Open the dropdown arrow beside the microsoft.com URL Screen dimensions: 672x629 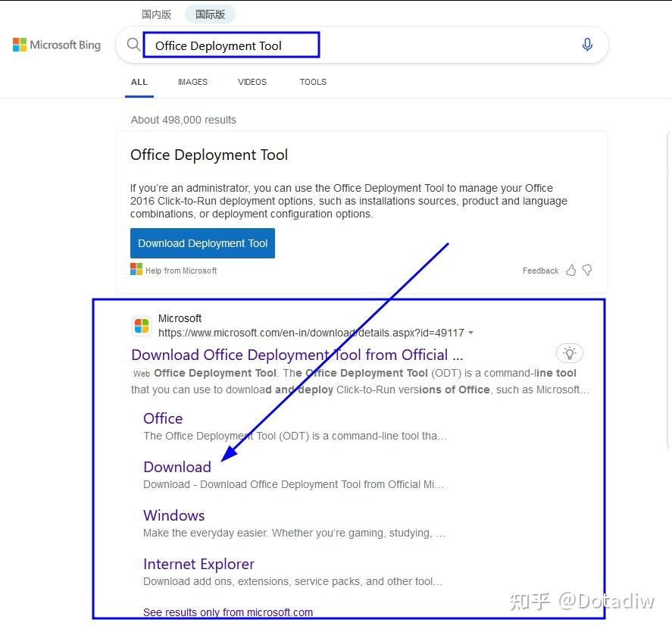pos(471,333)
